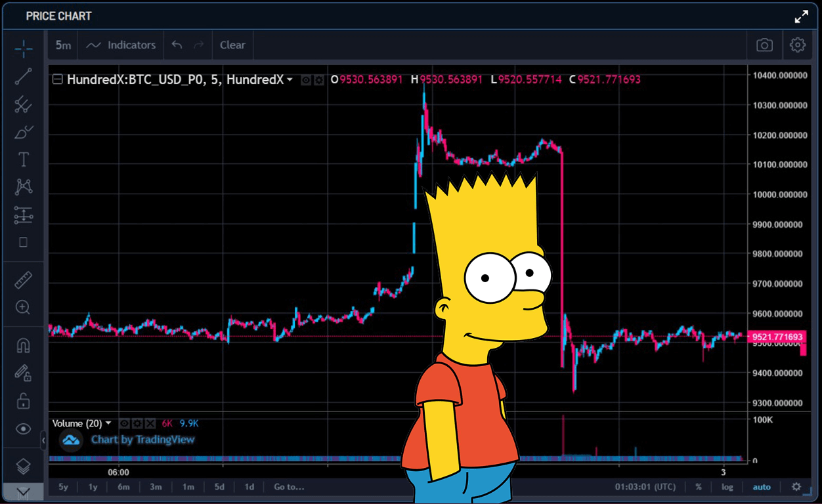Screen dimensions: 822x504
Task: Select the crosshair cursor tool
Action: pyautogui.click(x=24, y=48)
